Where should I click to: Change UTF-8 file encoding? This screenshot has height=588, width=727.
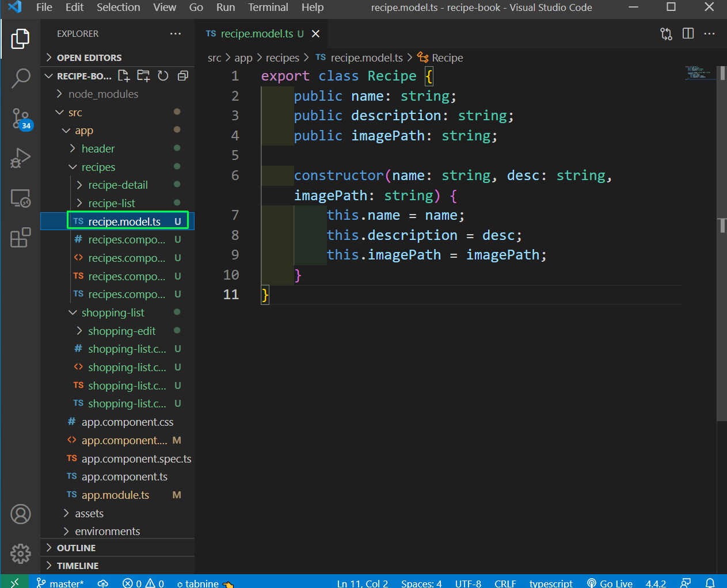[x=468, y=583]
